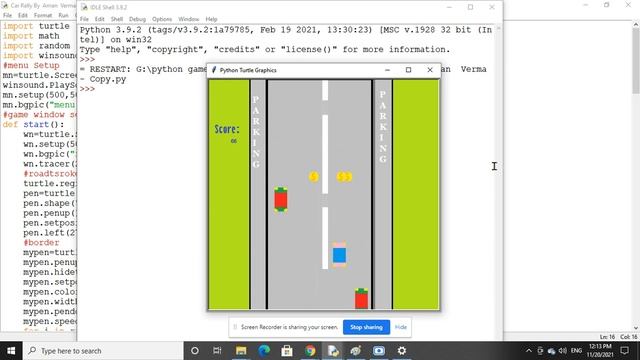Click red car on the left lane
The image size is (640, 360).
click(281, 199)
